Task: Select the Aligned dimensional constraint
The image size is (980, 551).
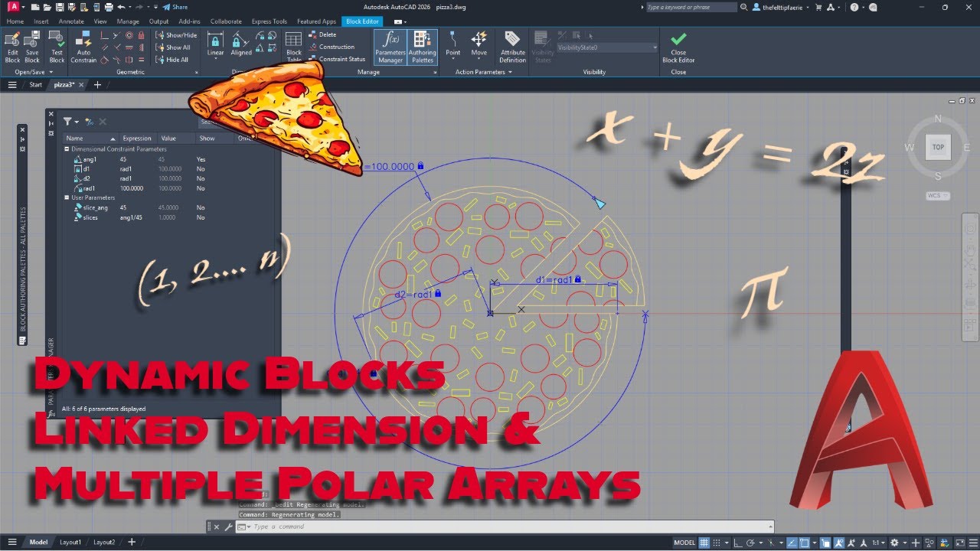Action: pos(241,44)
